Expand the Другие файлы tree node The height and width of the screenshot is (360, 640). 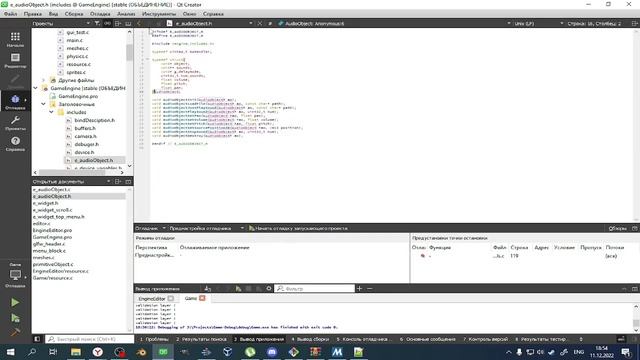pyautogui.click(x=44, y=80)
